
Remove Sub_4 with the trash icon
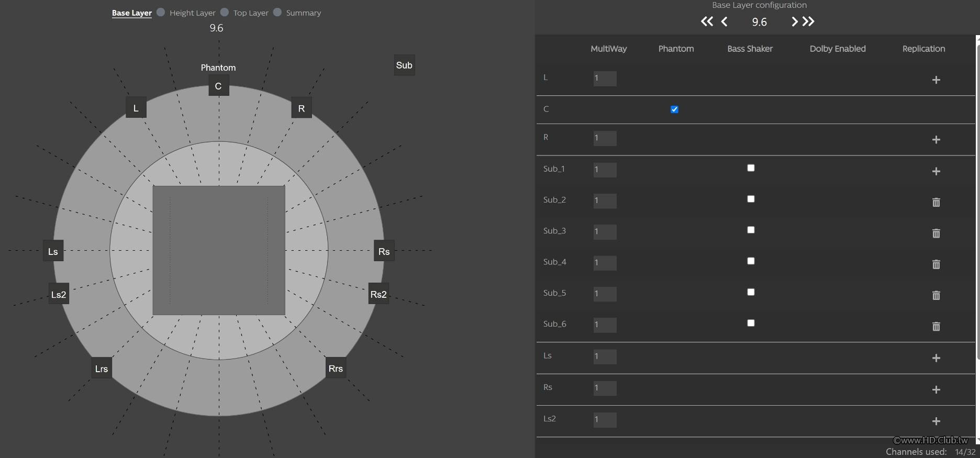936,264
